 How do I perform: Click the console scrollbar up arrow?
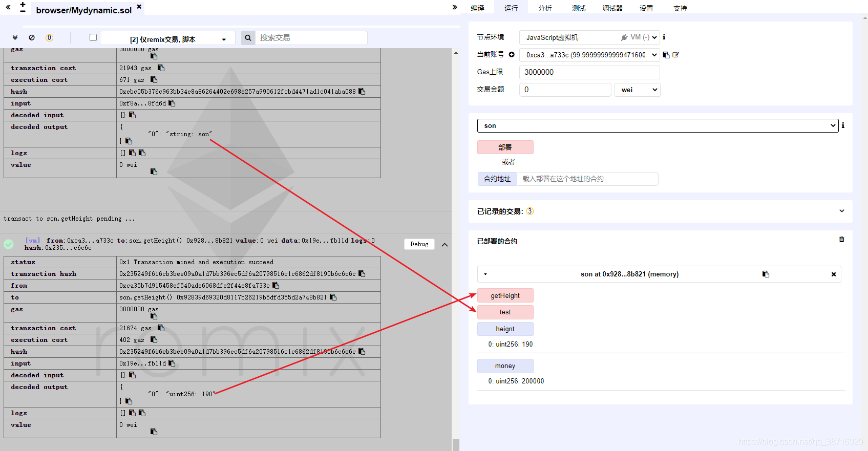tap(456, 53)
